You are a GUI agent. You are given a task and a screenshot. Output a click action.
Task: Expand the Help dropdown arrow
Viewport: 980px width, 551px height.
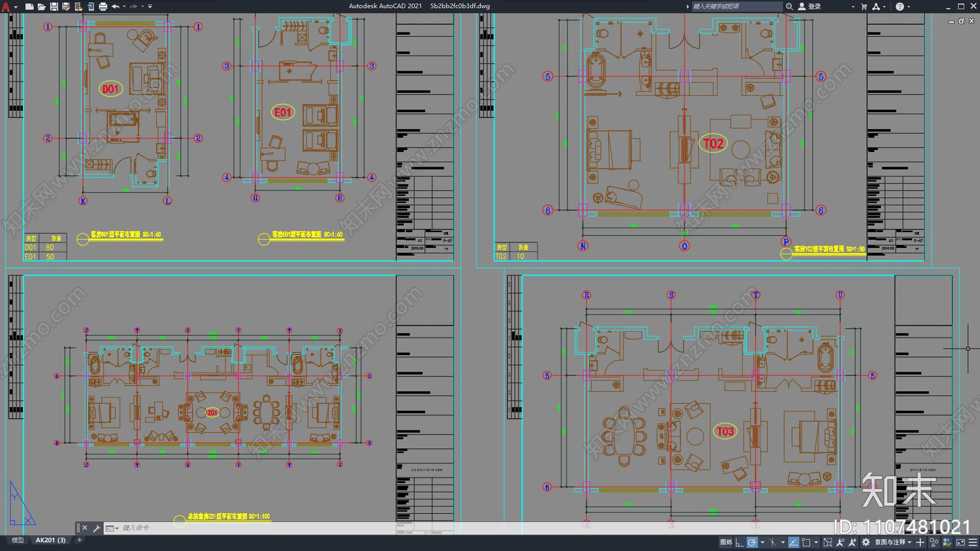point(908,7)
